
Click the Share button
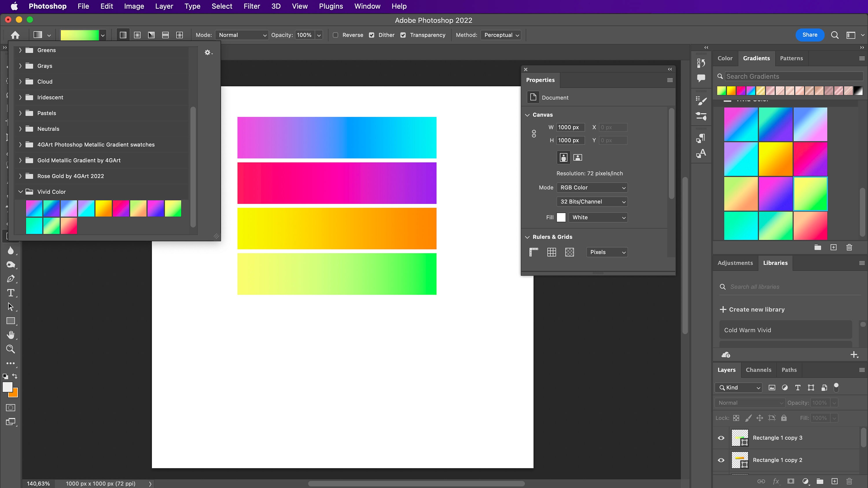810,35
